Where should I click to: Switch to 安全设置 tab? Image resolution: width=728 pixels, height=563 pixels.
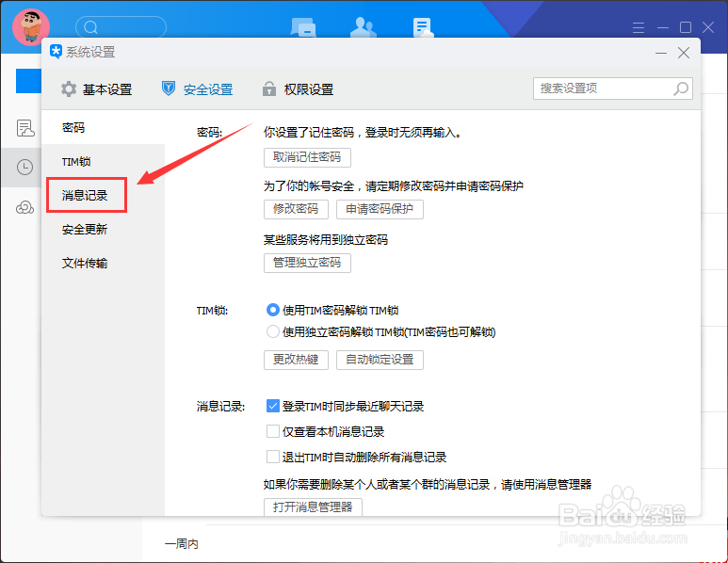click(x=198, y=89)
